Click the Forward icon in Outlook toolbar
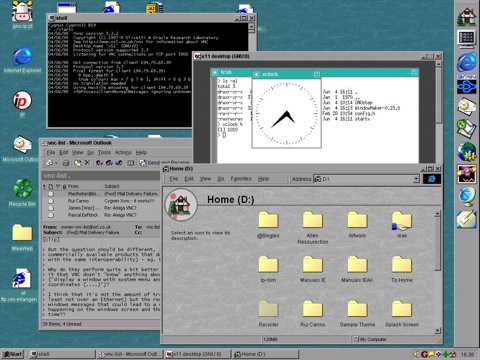 (118, 163)
